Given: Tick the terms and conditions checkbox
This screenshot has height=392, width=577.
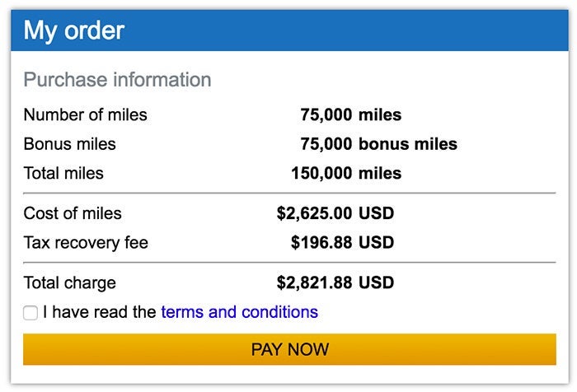Looking at the screenshot, I should [x=30, y=313].
